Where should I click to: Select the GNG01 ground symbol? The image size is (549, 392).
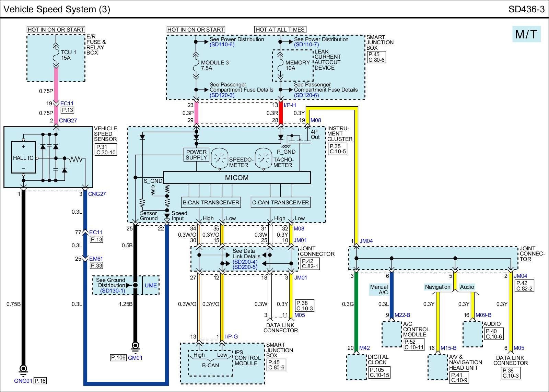click(x=23, y=370)
